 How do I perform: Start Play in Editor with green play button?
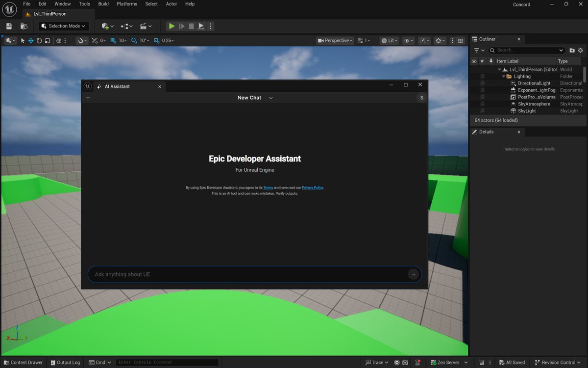point(171,26)
